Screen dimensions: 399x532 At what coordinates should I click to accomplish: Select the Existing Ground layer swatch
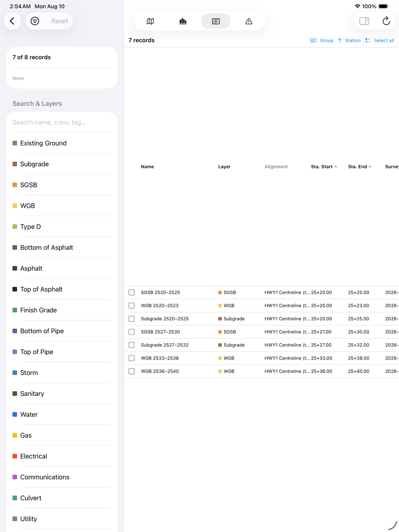[x=15, y=143]
